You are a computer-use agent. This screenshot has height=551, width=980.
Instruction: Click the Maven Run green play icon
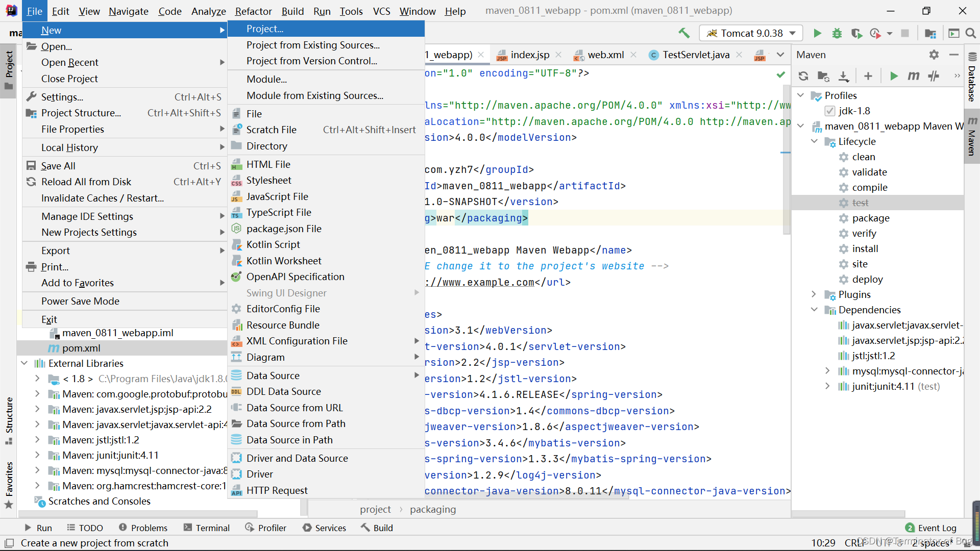click(x=894, y=76)
